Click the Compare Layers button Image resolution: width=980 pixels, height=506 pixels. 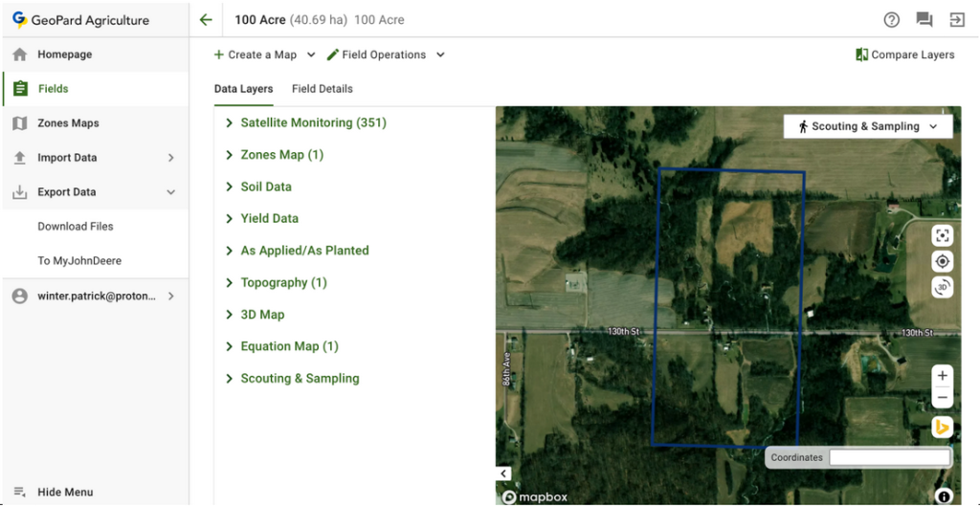click(x=904, y=55)
